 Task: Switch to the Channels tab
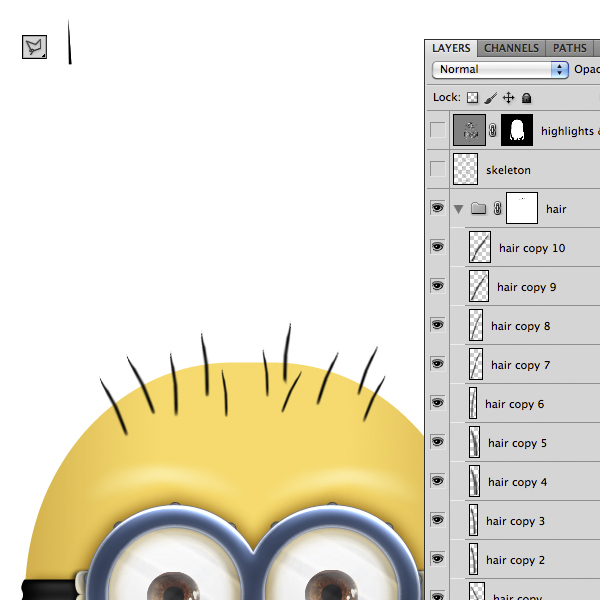(511, 48)
